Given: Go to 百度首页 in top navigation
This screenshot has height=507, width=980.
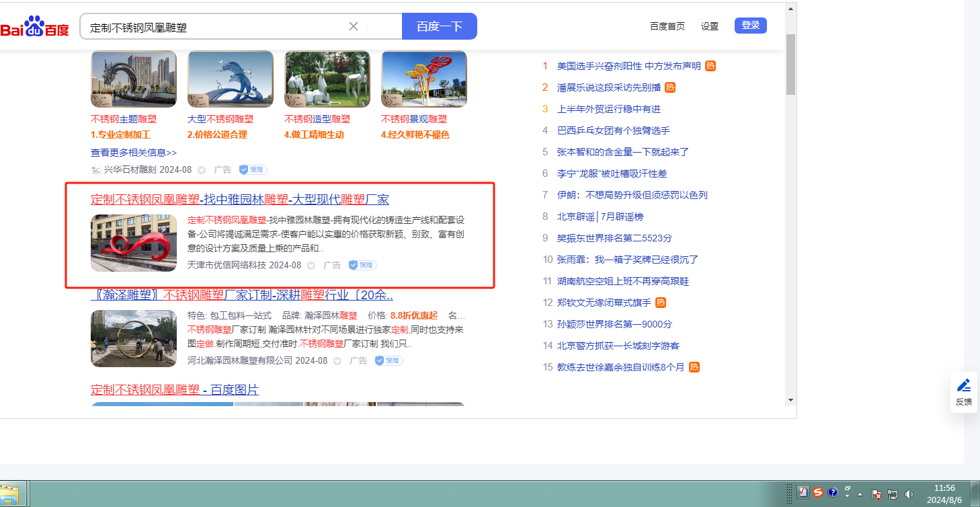Looking at the screenshot, I should 667,26.
